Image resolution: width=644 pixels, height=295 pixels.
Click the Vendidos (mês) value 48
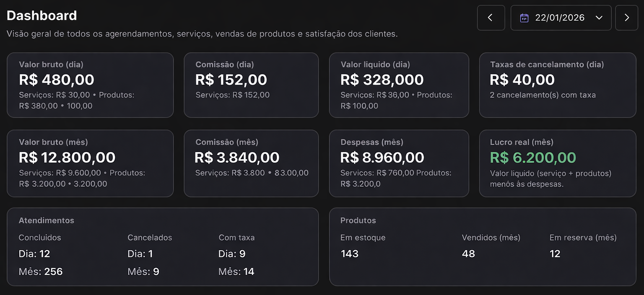pos(468,254)
